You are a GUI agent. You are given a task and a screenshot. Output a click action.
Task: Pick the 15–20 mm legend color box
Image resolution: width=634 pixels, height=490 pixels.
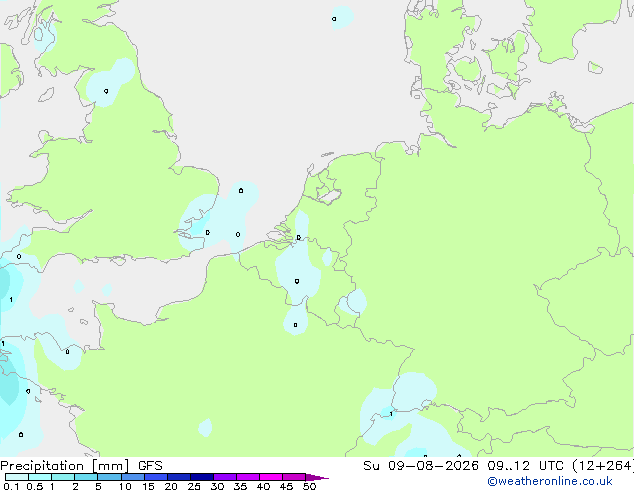pos(156,477)
